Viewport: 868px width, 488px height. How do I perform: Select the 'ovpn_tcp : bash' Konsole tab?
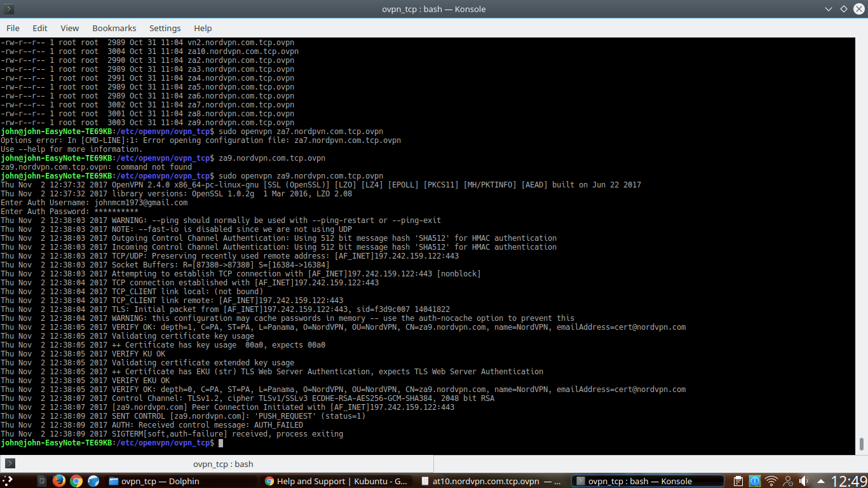point(217,464)
